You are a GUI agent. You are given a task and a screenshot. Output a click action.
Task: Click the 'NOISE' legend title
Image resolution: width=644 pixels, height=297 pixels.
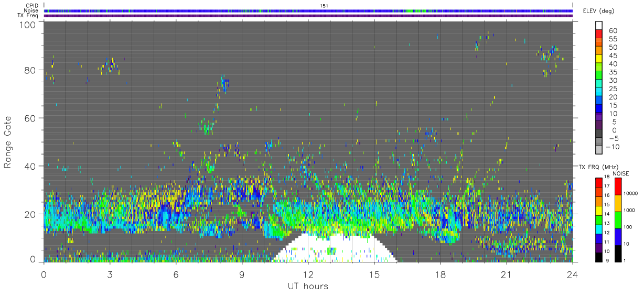point(620,173)
